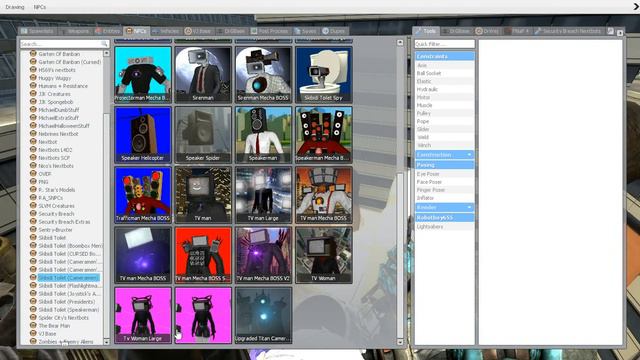Click the category list scroll-up arrow

[107, 53]
